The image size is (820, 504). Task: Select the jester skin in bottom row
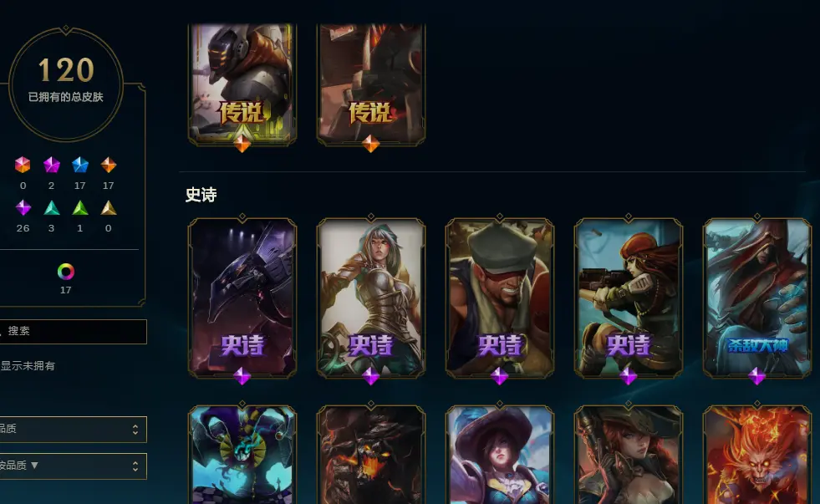point(242,455)
